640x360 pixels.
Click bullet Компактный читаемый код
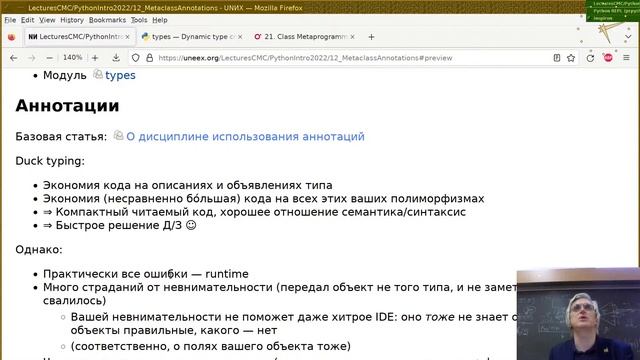(x=254, y=212)
